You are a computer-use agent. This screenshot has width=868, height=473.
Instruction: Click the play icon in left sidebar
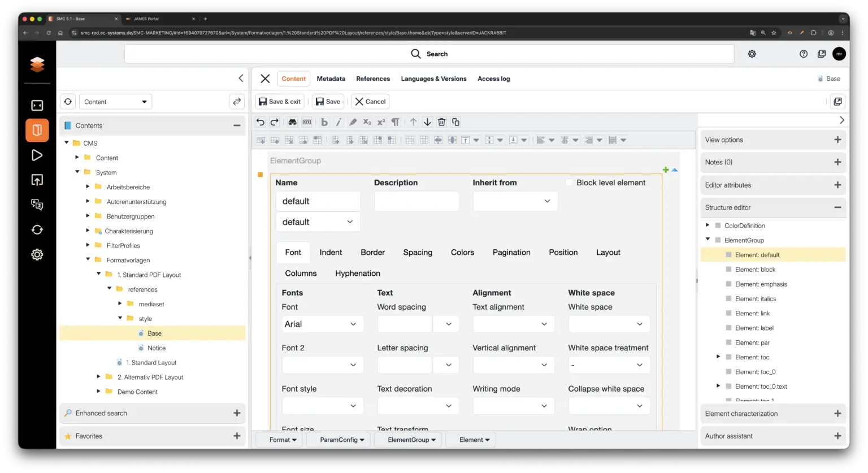pos(37,155)
